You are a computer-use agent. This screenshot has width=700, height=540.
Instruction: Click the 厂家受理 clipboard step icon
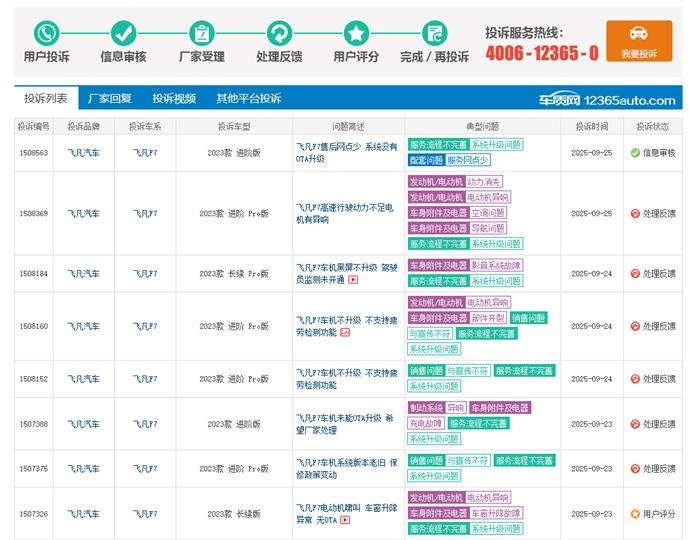(201, 32)
